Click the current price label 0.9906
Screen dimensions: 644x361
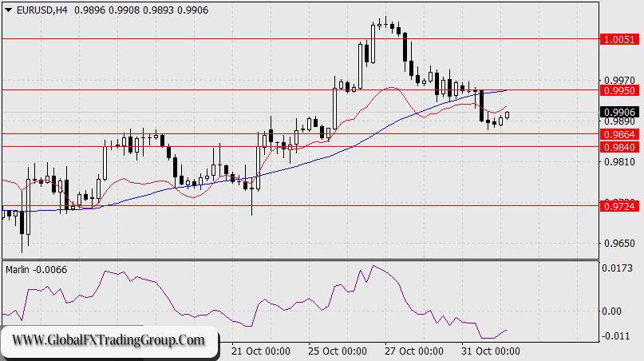click(620, 112)
